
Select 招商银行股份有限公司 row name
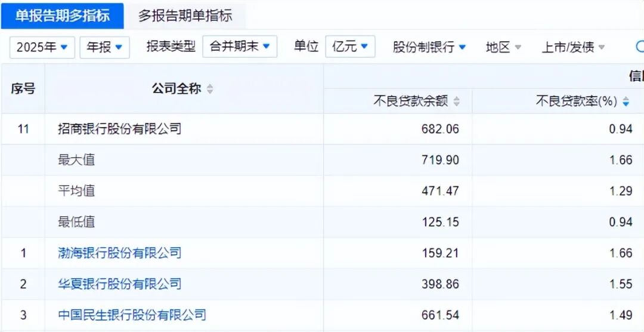[x=119, y=129]
